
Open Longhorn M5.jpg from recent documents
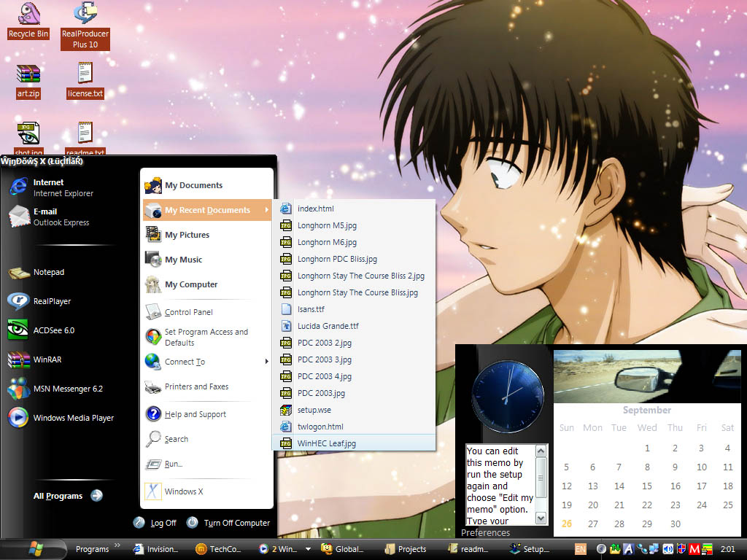(x=355, y=225)
